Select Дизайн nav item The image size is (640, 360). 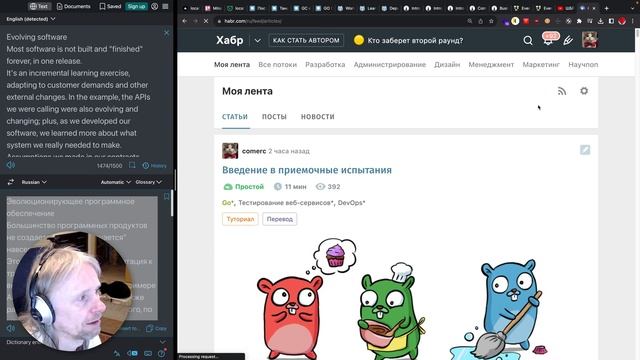447,64
